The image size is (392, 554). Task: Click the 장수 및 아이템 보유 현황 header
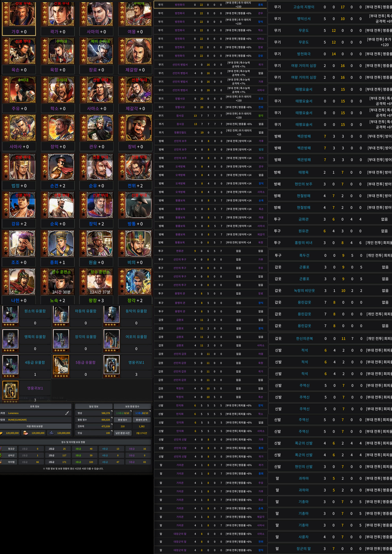(76, 442)
